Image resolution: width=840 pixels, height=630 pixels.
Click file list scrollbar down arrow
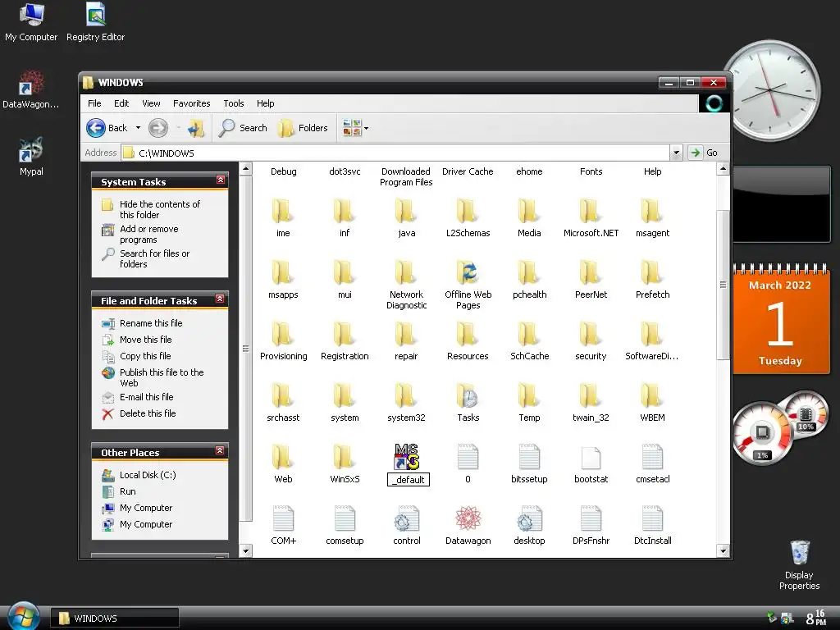pos(723,550)
